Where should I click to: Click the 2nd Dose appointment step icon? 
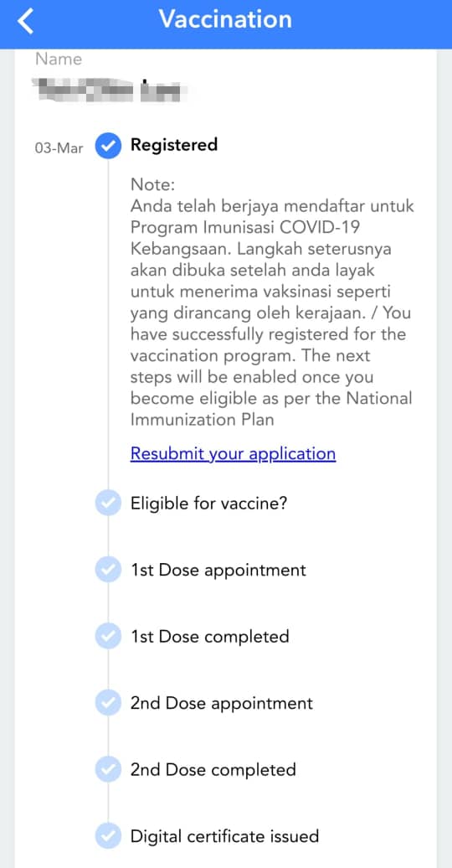click(108, 702)
